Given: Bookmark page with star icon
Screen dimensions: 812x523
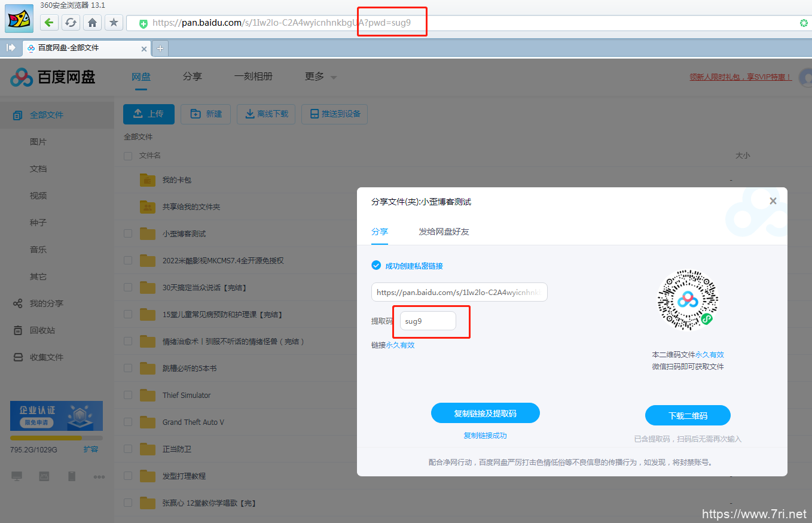Looking at the screenshot, I should [114, 23].
